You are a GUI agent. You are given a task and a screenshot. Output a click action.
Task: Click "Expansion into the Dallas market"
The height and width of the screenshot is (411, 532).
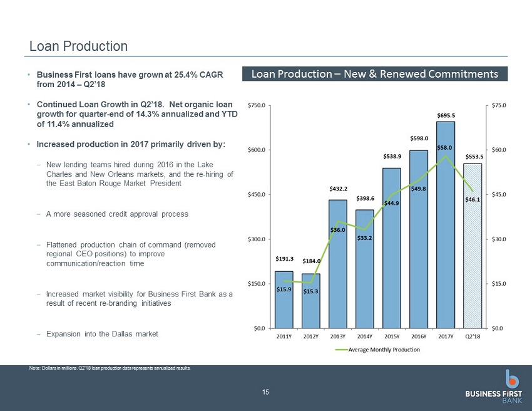pyautogui.click(x=102, y=334)
